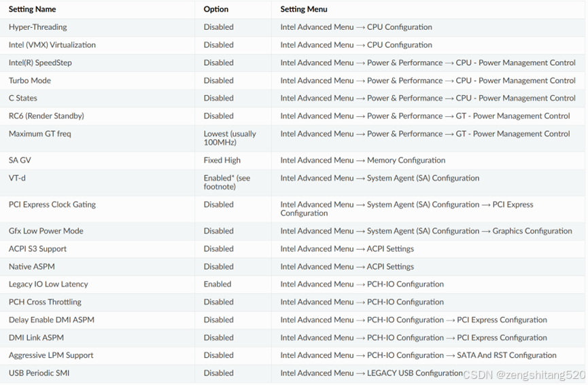Screen dimensions: 588x385
Task: Click 'Lowest (usually 100MHz)' option value
Action: point(230,139)
